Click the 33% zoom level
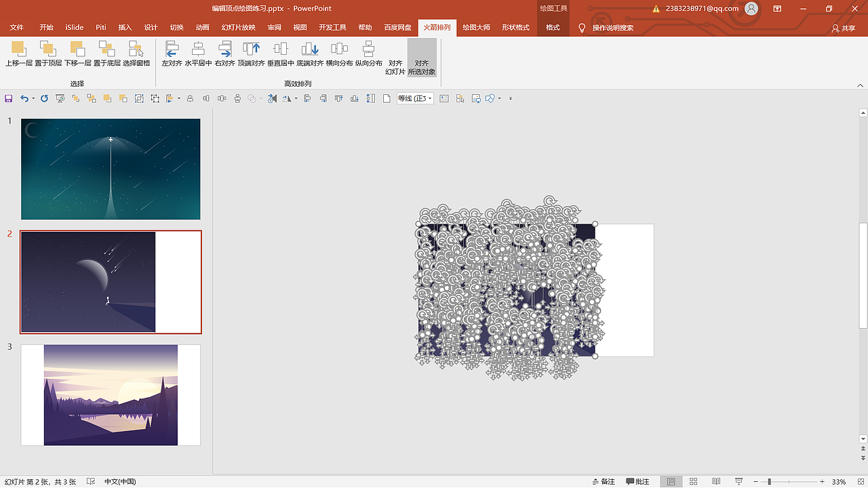Viewport: 868px width, 488px height. pyautogui.click(x=839, y=481)
